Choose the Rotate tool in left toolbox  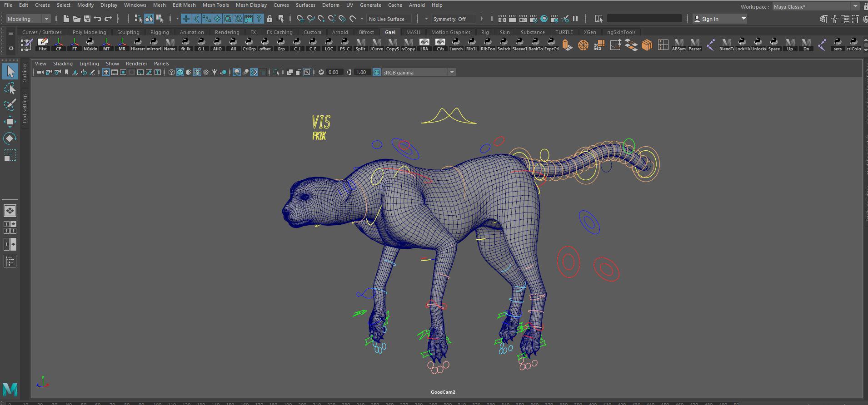10,138
